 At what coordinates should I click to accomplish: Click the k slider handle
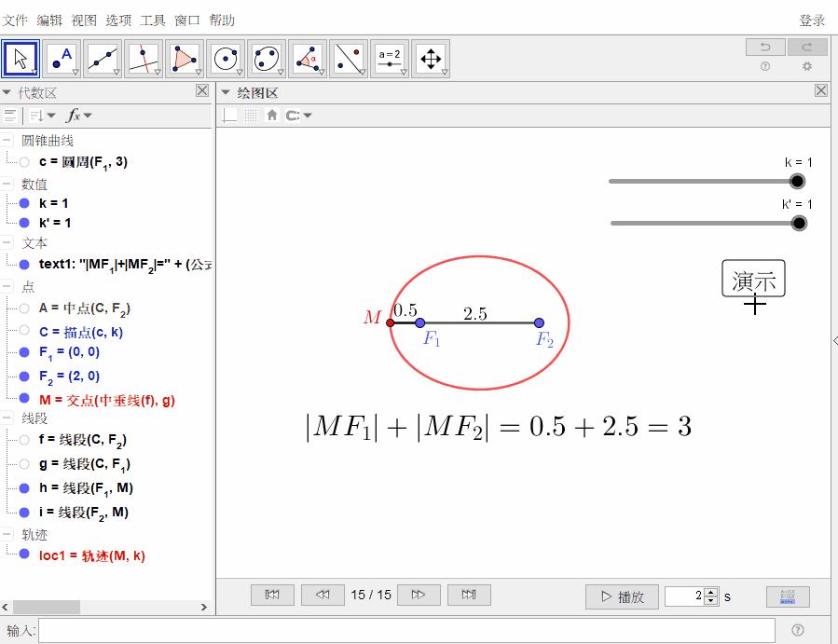click(796, 182)
